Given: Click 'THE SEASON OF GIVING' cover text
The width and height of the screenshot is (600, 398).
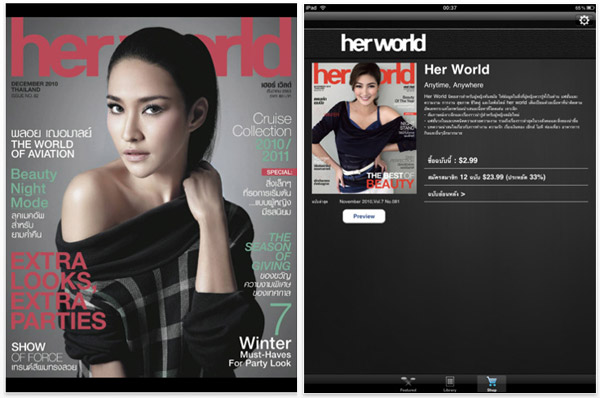Looking at the screenshot, I should [268, 251].
